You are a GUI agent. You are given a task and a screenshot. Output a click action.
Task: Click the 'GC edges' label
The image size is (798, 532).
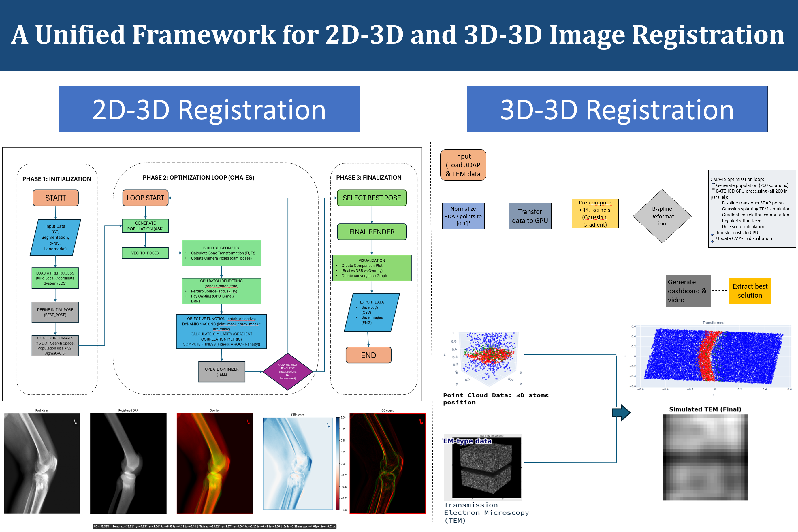(388, 411)
